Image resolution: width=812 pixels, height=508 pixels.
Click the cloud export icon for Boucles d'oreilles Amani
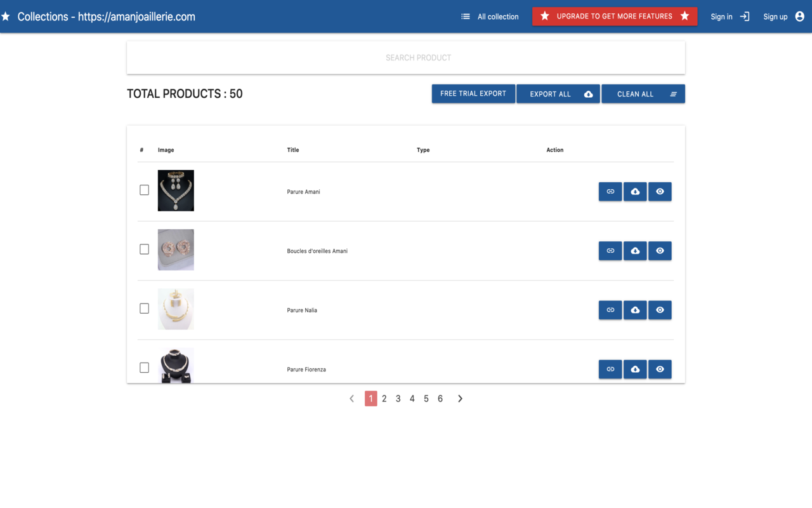(x=635, y=250)
